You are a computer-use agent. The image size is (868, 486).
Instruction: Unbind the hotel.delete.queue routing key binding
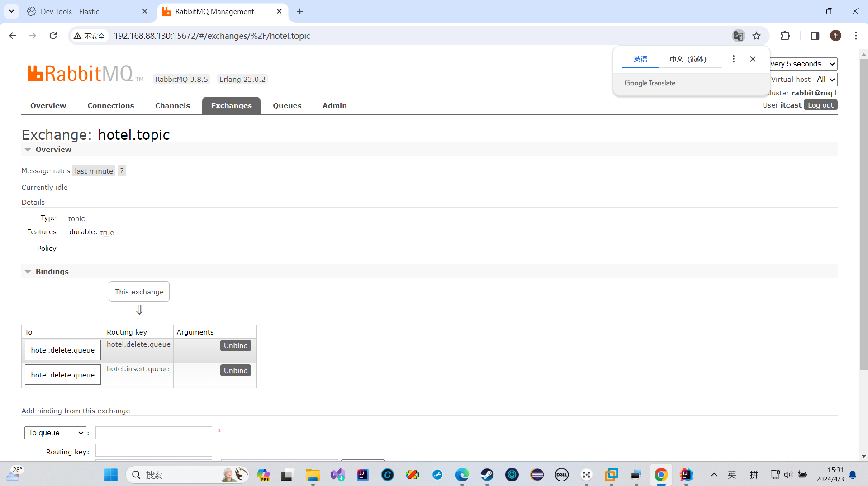coord(236,345)
